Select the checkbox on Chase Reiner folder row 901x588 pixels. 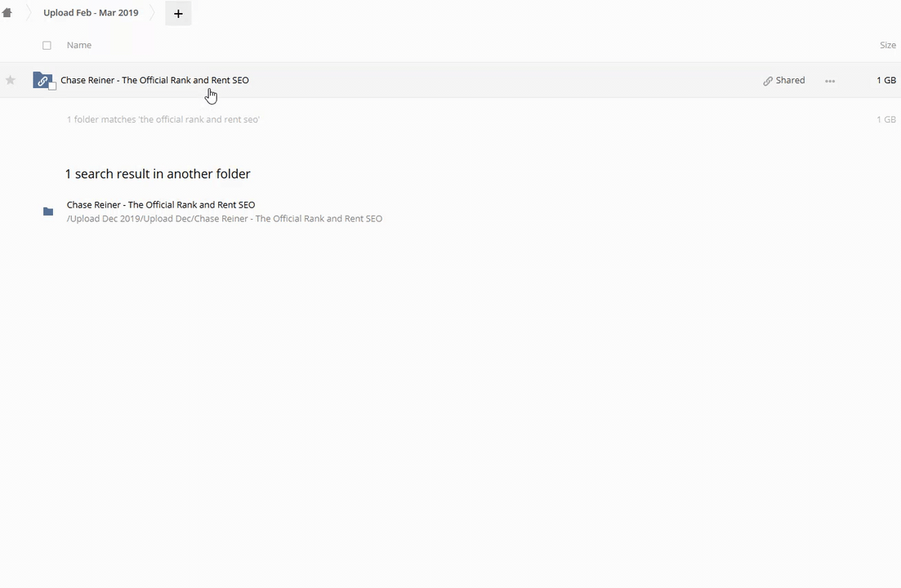[x=53, y=87]
